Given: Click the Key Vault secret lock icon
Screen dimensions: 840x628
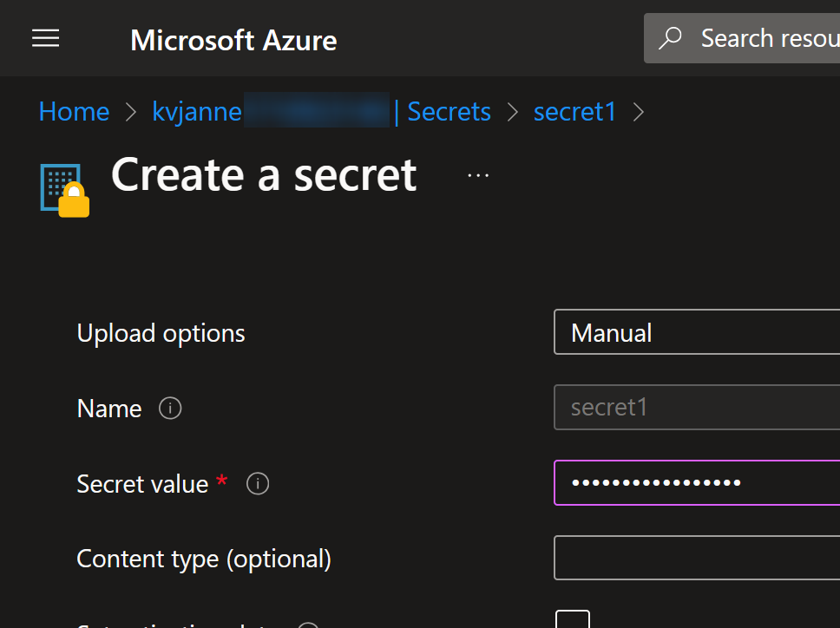Looking at the screenshot, I should tap(65, 190).
